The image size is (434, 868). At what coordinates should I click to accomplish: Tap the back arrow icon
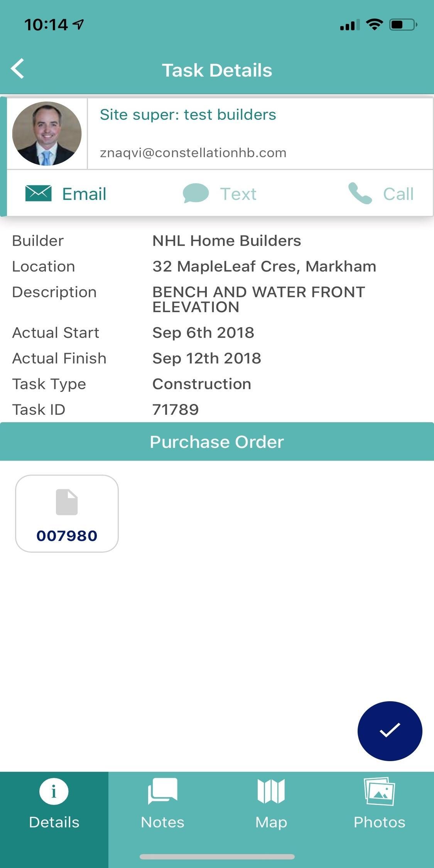tap(18, 69)
